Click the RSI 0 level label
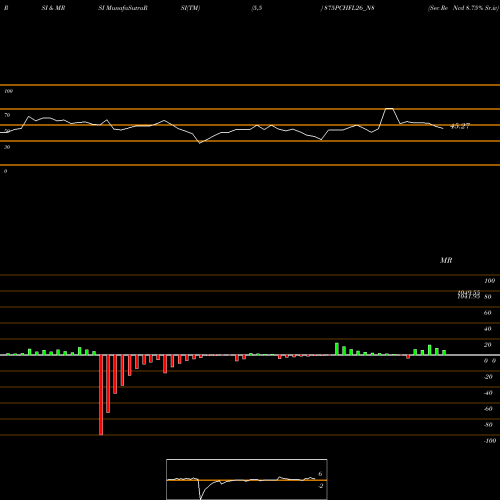The image size is (500, 500). pyautogui.click(x=5, y=171)
